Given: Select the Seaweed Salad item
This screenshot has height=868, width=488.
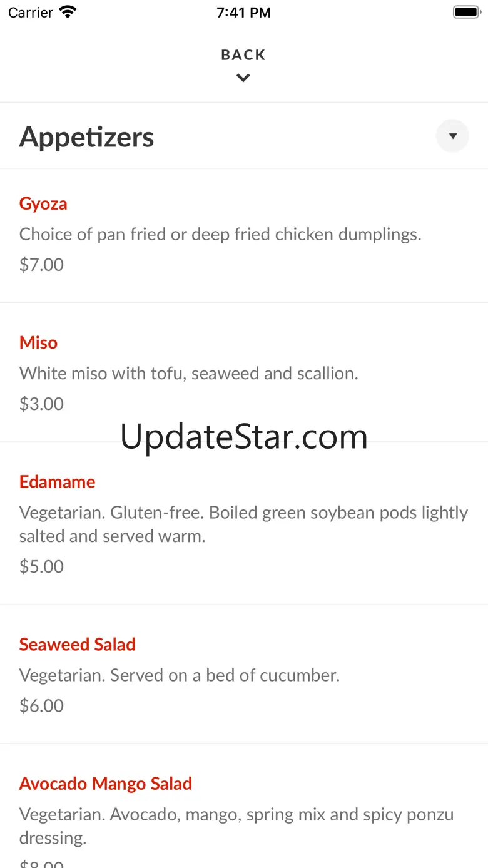Looking at the screenshot, I should point(77,645).
